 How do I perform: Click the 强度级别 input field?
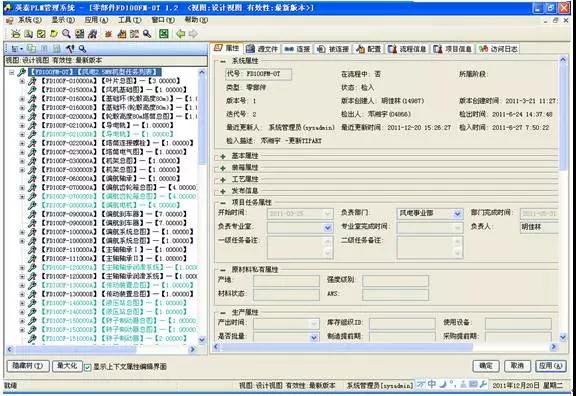point(395,281)
